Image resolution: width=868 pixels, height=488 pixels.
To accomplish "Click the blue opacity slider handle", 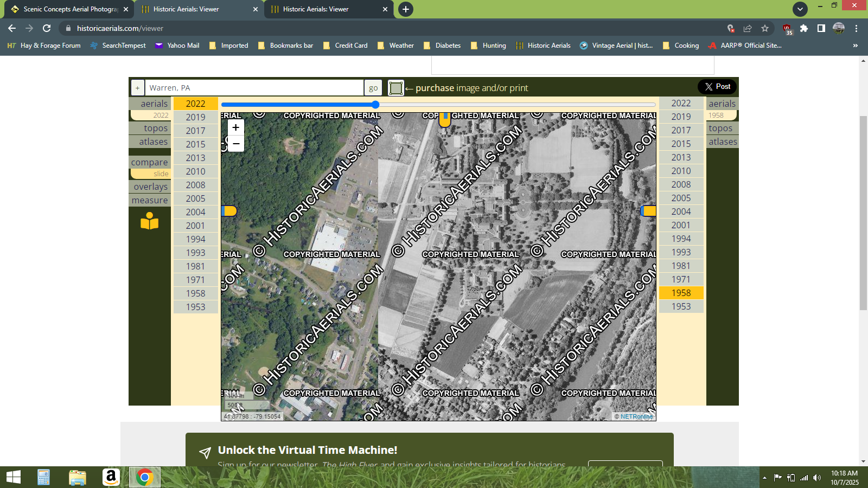I will (375, 105).
